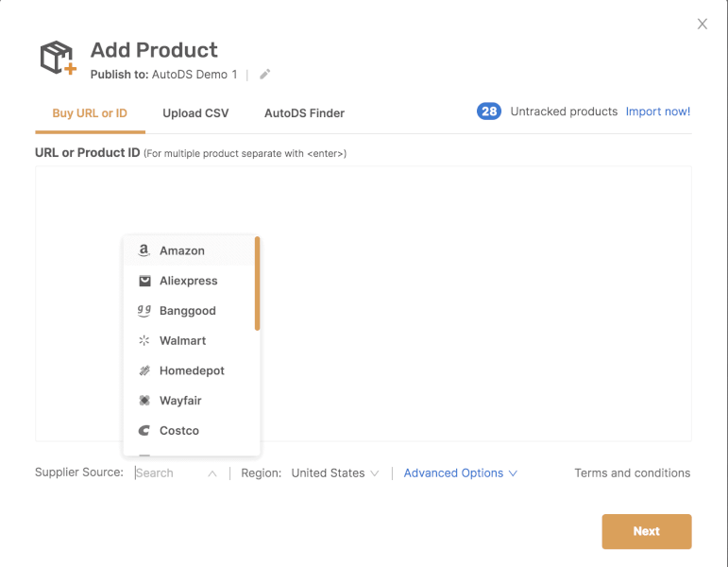
Task: Expand Advanced Options
Action: coord(460,473)
